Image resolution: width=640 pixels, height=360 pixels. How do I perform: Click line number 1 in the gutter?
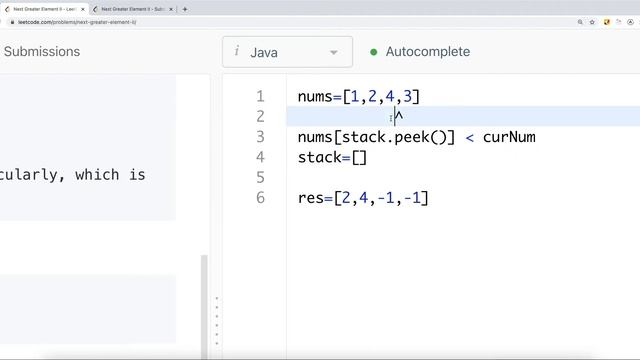(260, 97)
